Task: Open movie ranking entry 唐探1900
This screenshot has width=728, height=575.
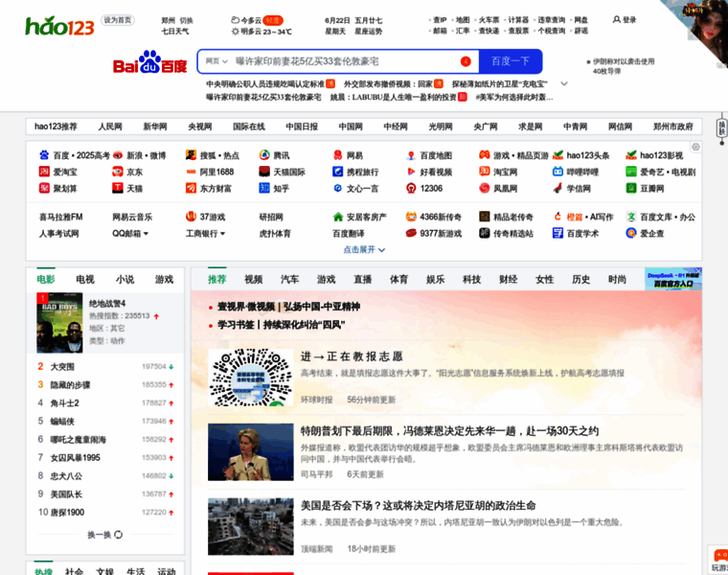Action: click(x=67, y=513)
